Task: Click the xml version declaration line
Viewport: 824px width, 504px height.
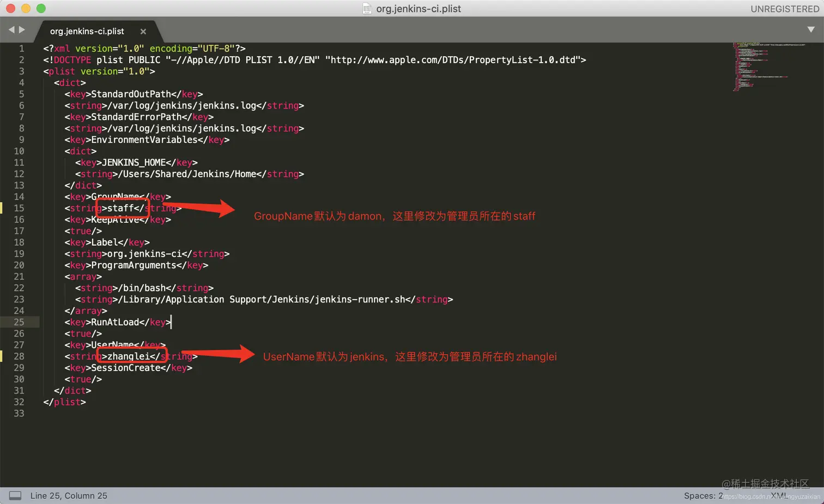Action: click(144, 48)
